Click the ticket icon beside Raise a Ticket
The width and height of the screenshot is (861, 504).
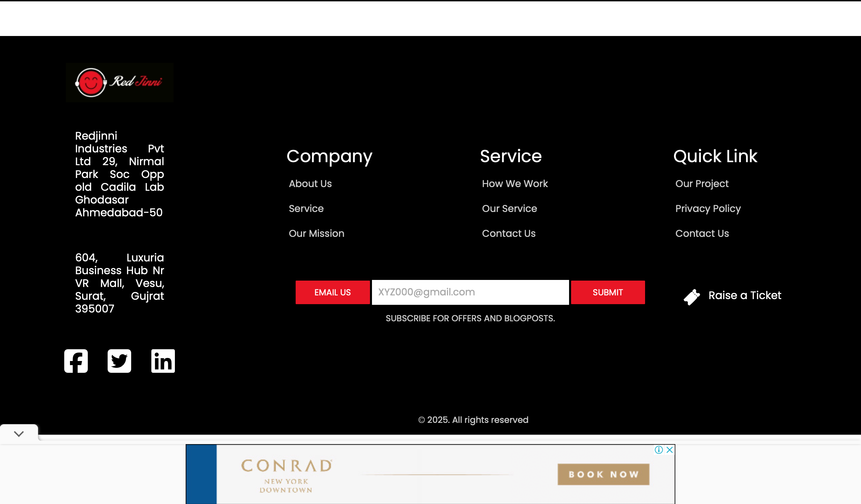click(691, 297)
